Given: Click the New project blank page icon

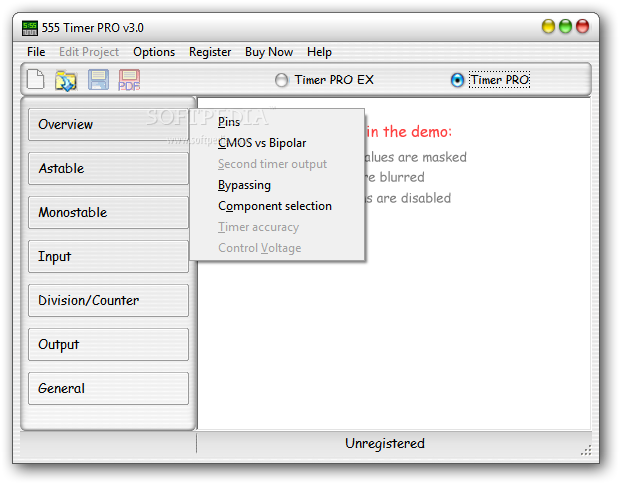Looking at the screenshot, I should click(x=36, y=79).
